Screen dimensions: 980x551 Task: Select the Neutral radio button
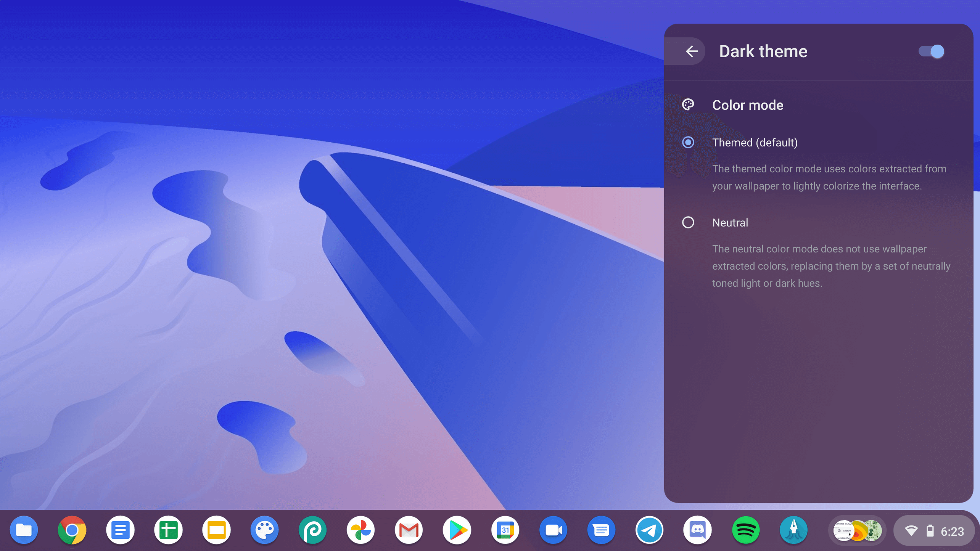(688, 223)
